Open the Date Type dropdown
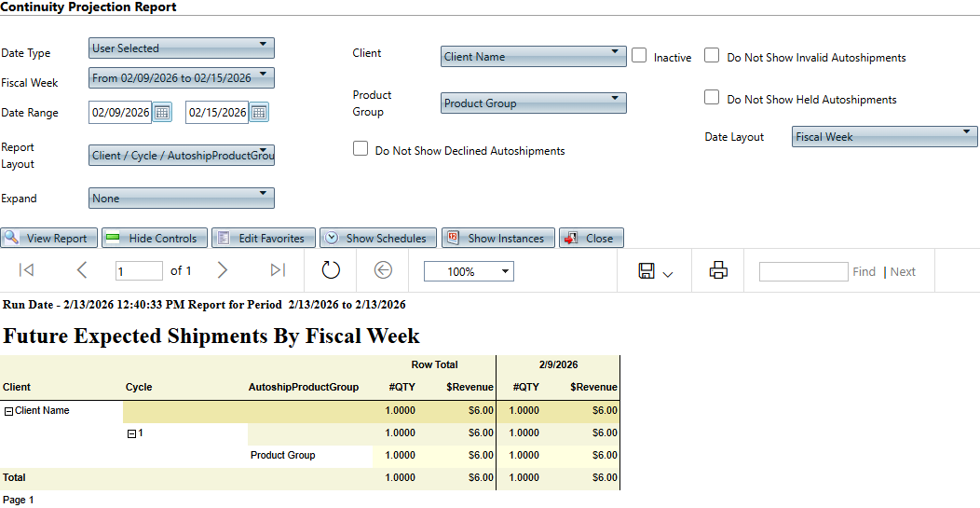 coord(182,48)
